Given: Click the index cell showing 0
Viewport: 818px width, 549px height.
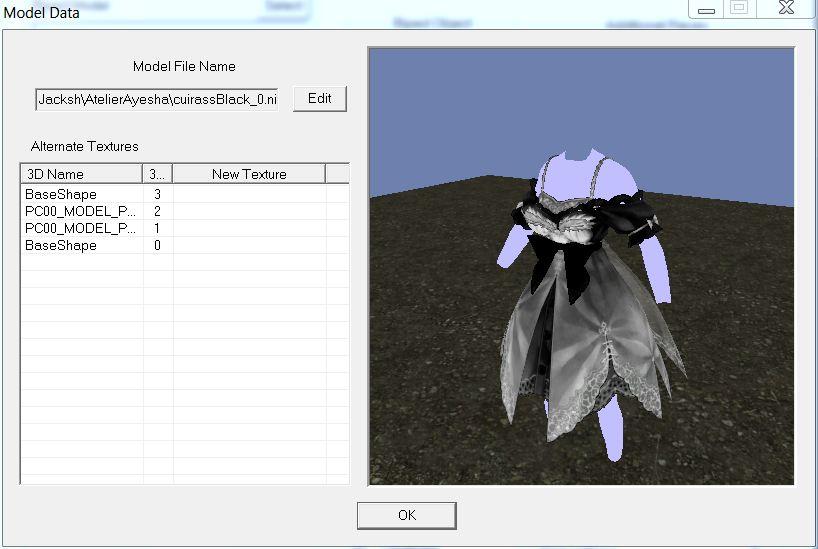Looking at the screenshot, I should tap(158, 245).
